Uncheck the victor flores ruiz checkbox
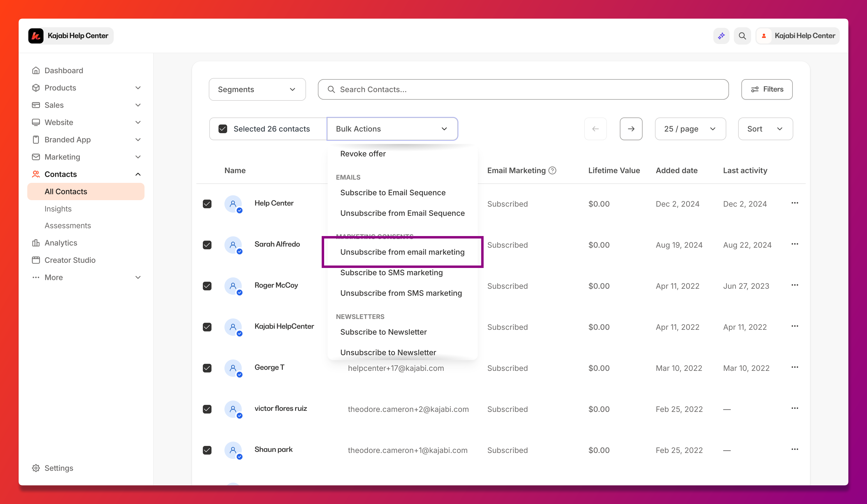The width and height of the screenshot is (867, 504). (x=207, y=409)
